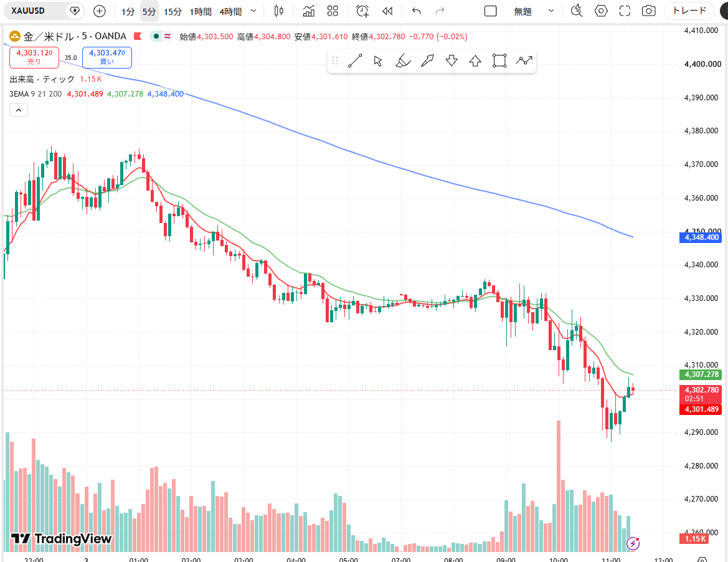The image size is (728, 562).
Task: Create an alert with the alarm clock icon
Action: tap(362, 11)
